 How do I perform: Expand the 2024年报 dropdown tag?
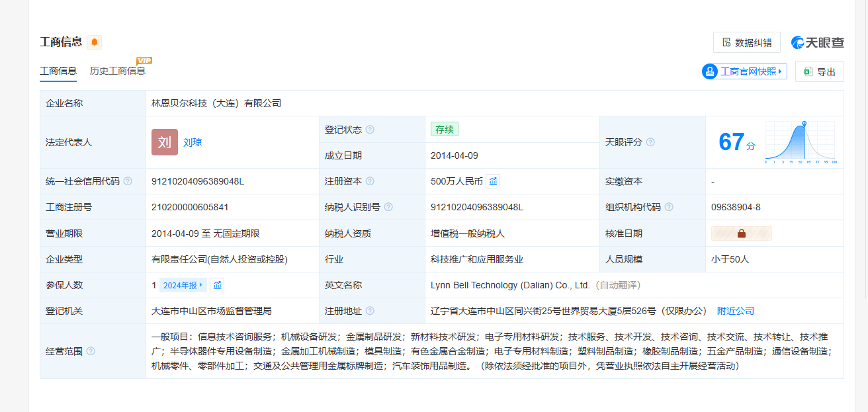click(183, 285)
